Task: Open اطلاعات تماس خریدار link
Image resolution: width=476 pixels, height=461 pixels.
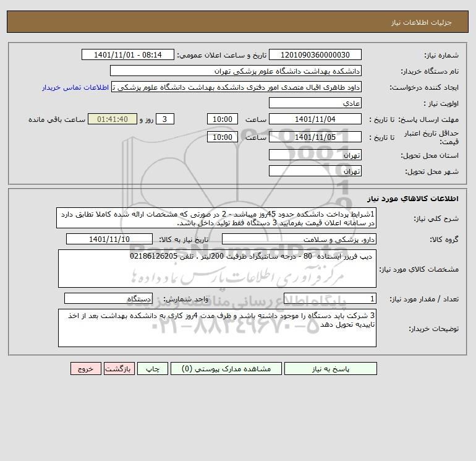Action: click(75, 87)
